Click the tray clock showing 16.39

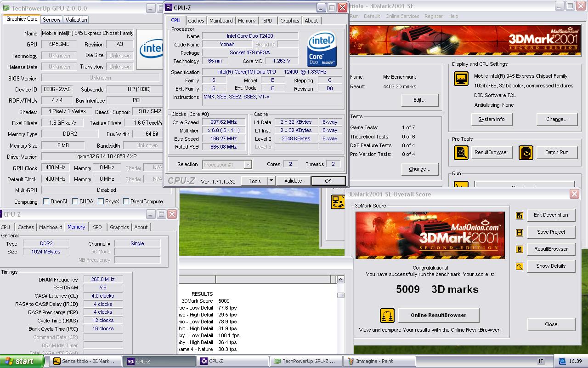click(x=575, y=362)
